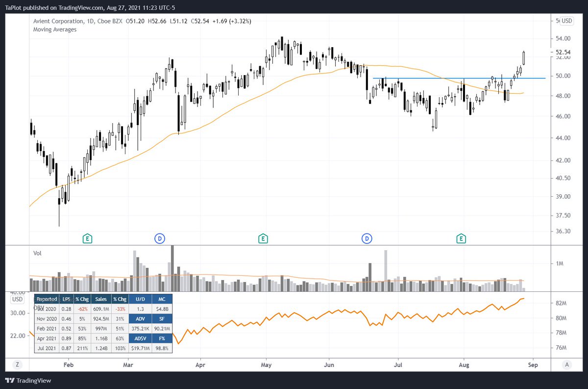Click the Nov 2020 table row label
Viewport: 588px width, 389px height.
[46, 318]
